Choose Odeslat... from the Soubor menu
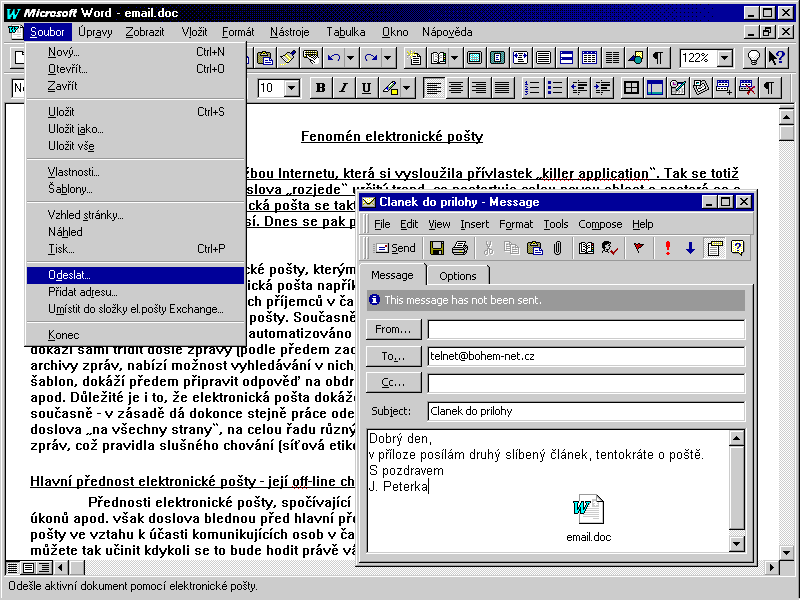 point(136,275)
